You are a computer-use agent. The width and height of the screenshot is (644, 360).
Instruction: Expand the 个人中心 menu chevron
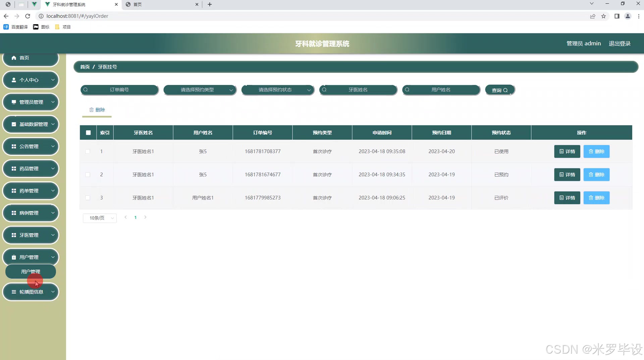pyautogui.click(x=53, y=80)
